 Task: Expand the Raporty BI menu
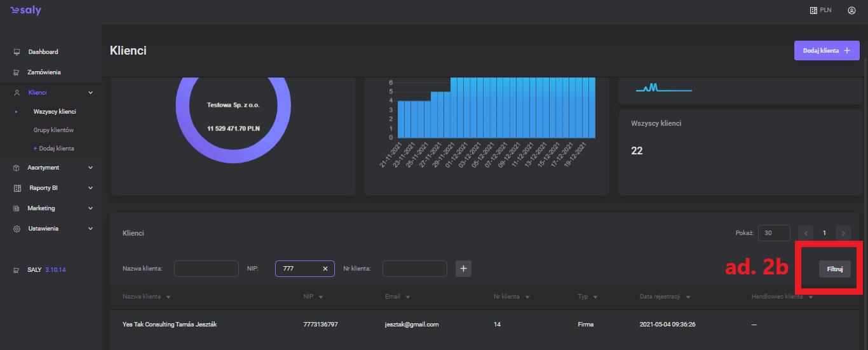90,188
